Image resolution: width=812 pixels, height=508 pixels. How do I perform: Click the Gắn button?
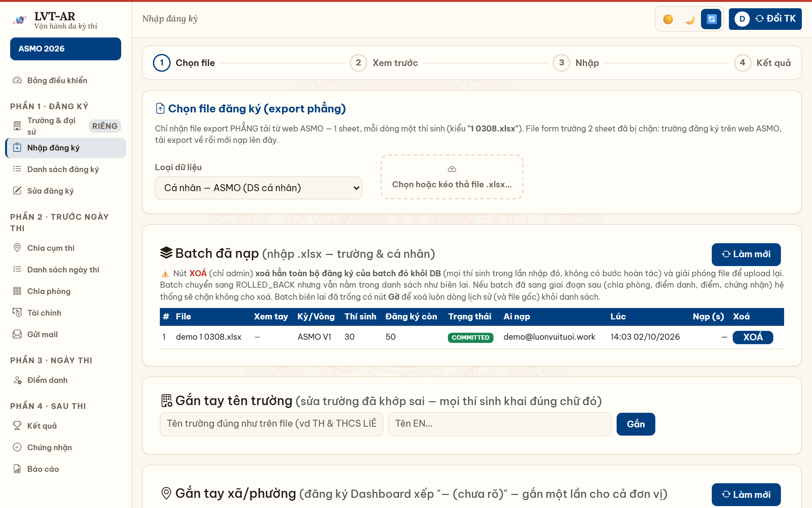click(x=636, y=424)
